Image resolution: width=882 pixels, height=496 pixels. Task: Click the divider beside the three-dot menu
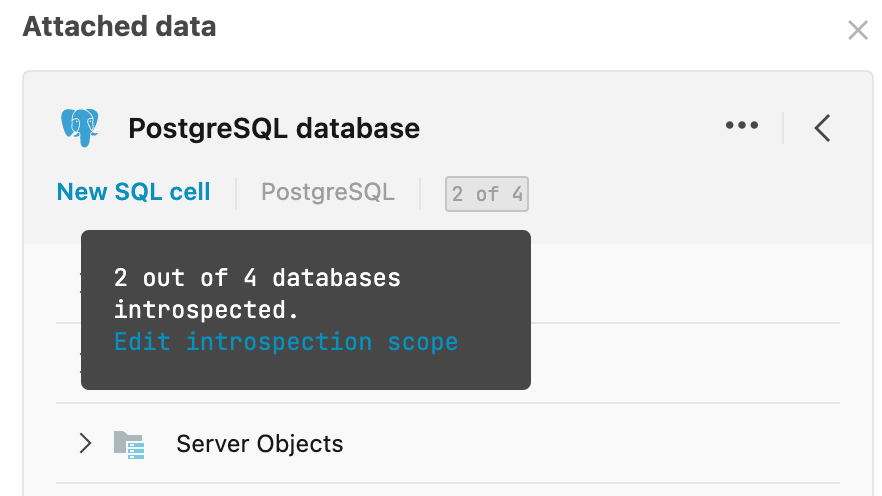coord(783,128)
